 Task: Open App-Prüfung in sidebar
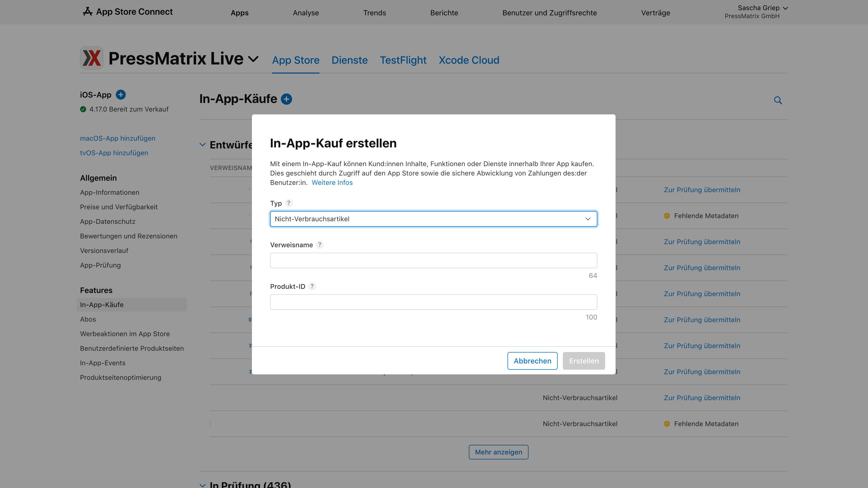click(x=100, y=265)
